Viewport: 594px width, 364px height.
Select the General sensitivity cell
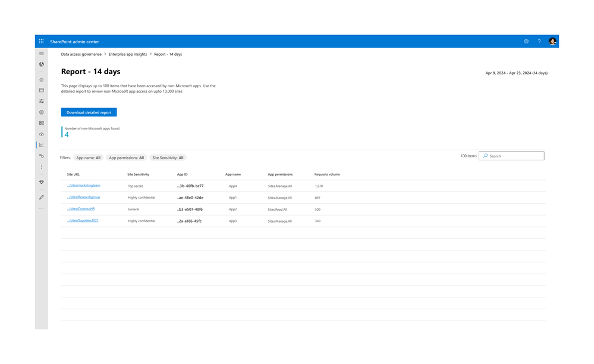[x=133, y=209]
